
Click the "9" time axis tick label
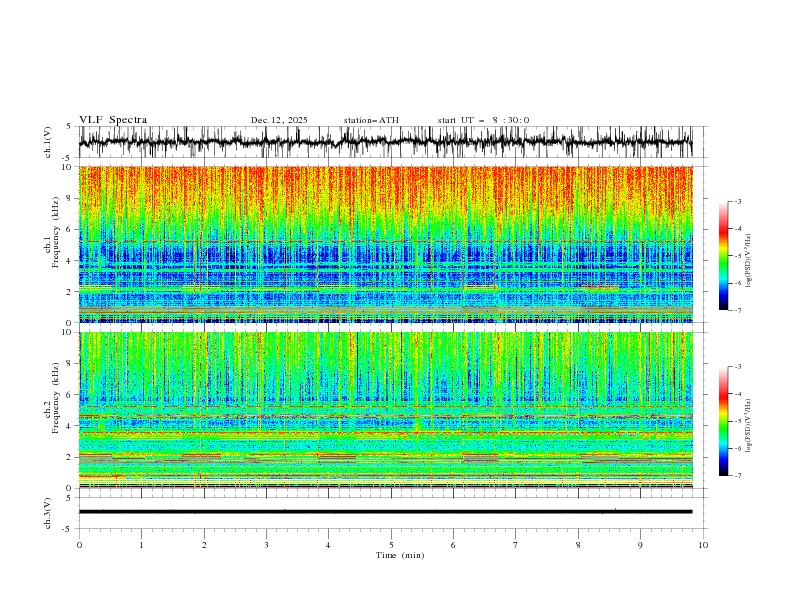pos(640,545)
